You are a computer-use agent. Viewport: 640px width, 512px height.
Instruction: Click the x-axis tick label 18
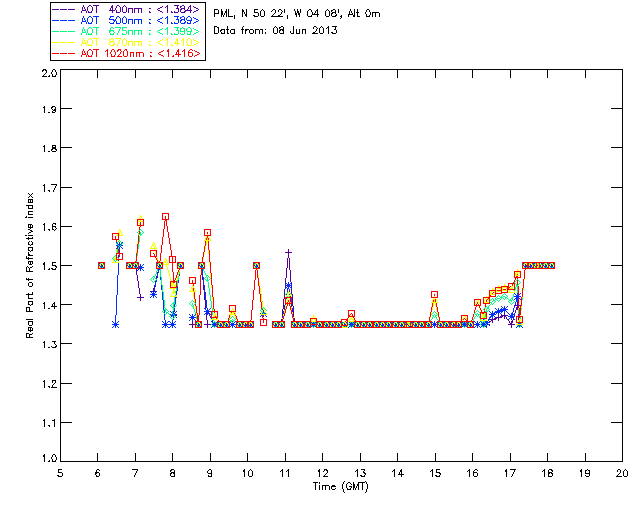tap(547, 473)
